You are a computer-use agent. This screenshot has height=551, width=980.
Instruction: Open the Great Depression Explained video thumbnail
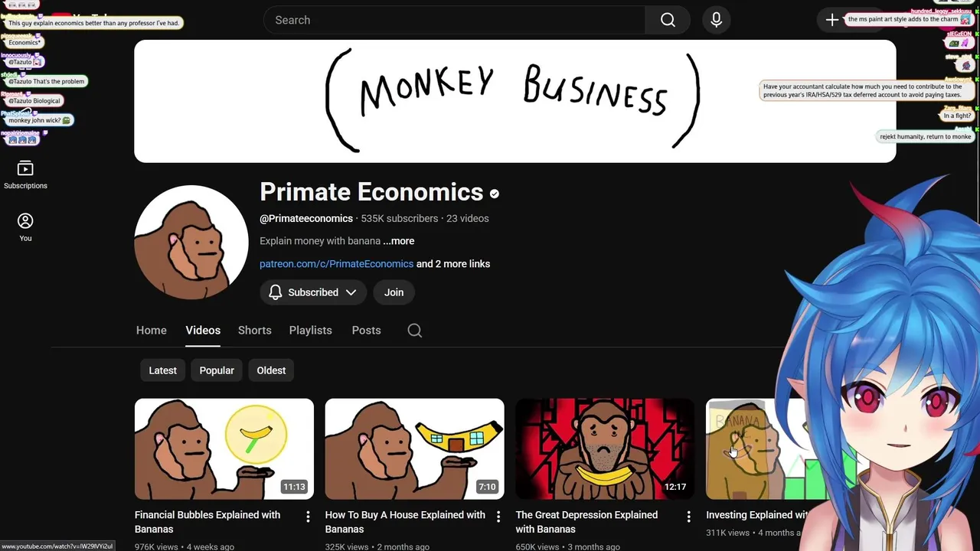pos(605,448)
